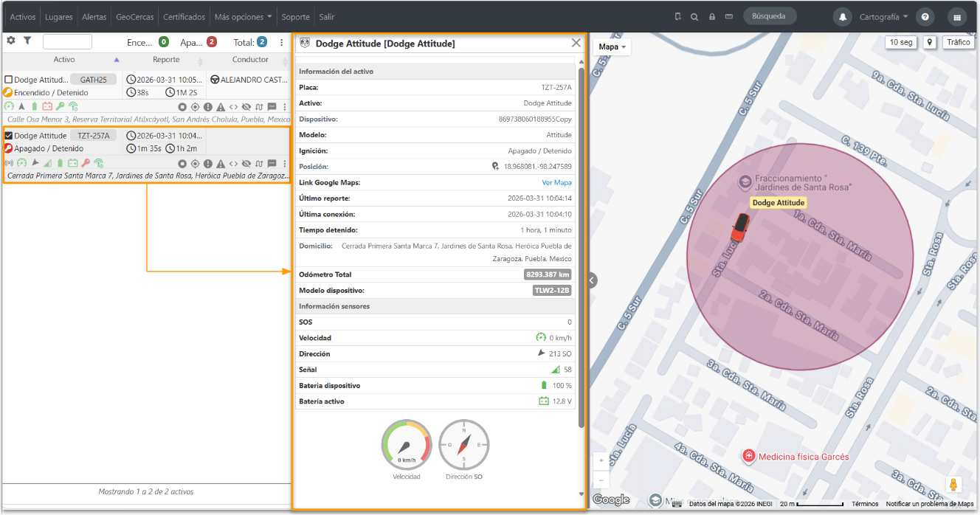
Task: Click the code brackets icon in GATH25 row
Action: click(x=233, y=107)
